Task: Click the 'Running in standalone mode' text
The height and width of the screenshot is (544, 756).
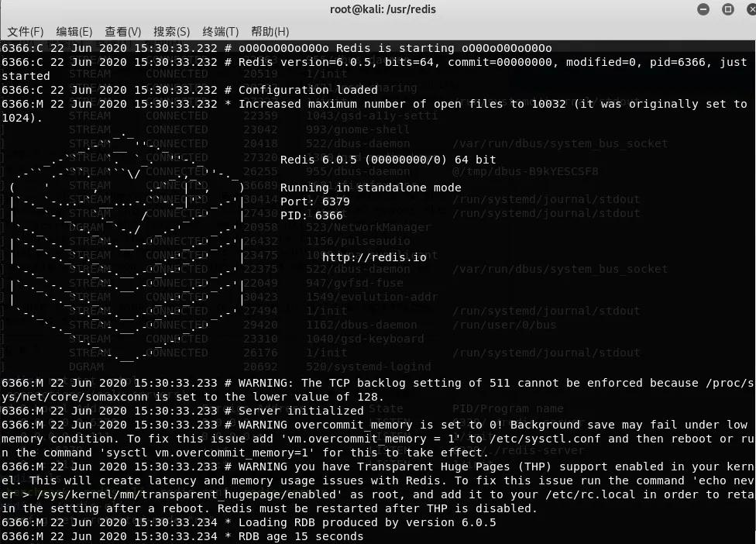Action: (x=370, y=188)
